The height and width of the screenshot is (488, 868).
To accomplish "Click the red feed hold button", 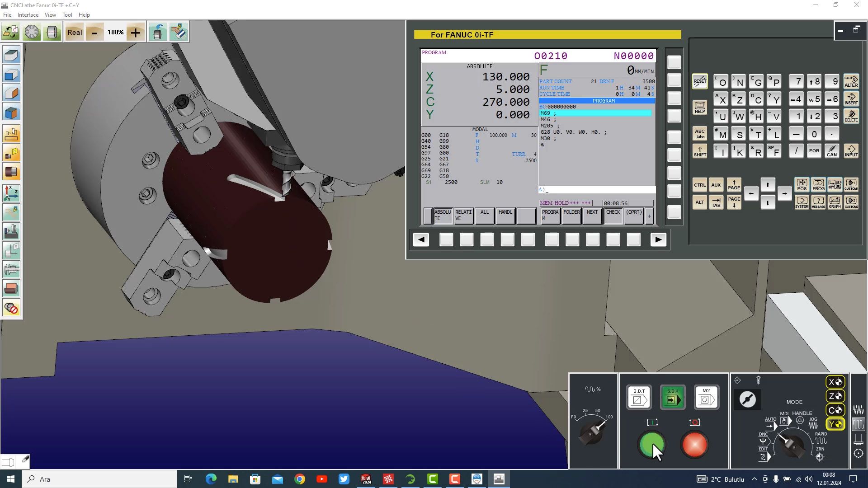I will coord(694,445).
